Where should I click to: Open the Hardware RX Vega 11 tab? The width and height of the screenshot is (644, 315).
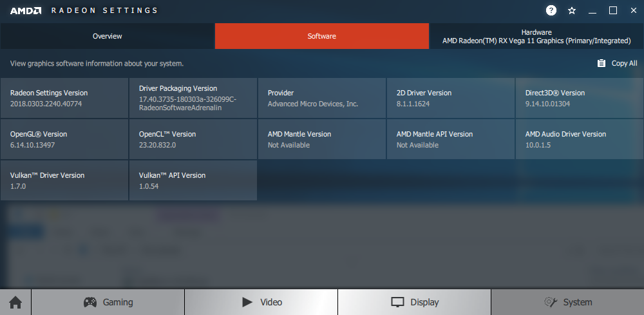pyautogui.click(x=536, y=36)
